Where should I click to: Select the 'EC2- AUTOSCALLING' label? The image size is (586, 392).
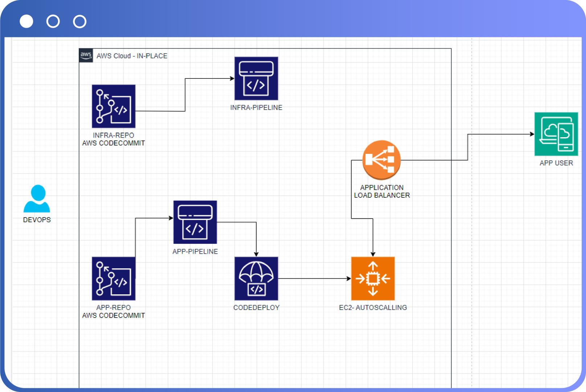373,307
